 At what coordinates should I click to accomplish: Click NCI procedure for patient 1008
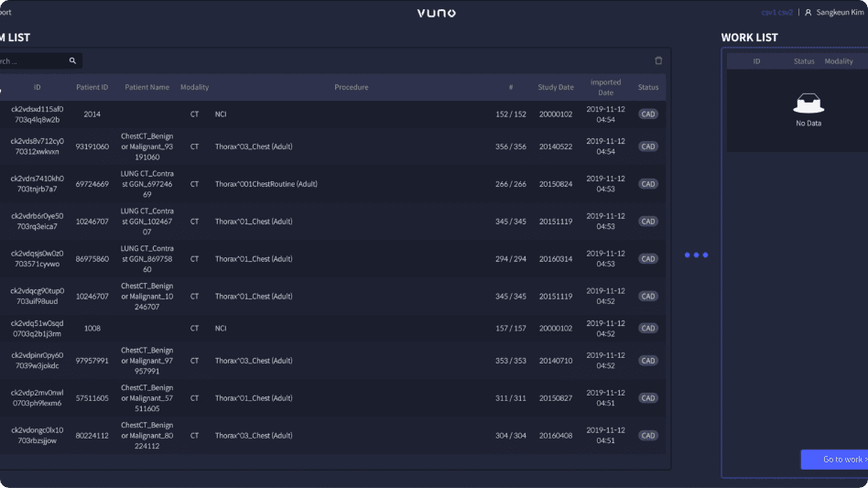221,328
